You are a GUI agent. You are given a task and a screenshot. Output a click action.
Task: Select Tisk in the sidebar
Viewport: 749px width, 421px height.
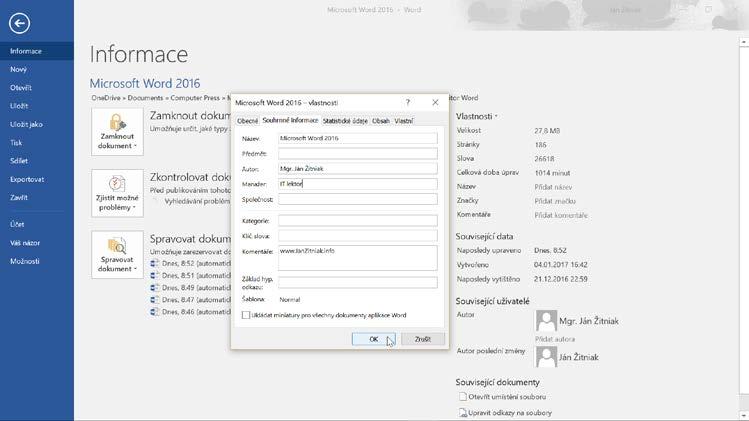(x=37, y=142)
